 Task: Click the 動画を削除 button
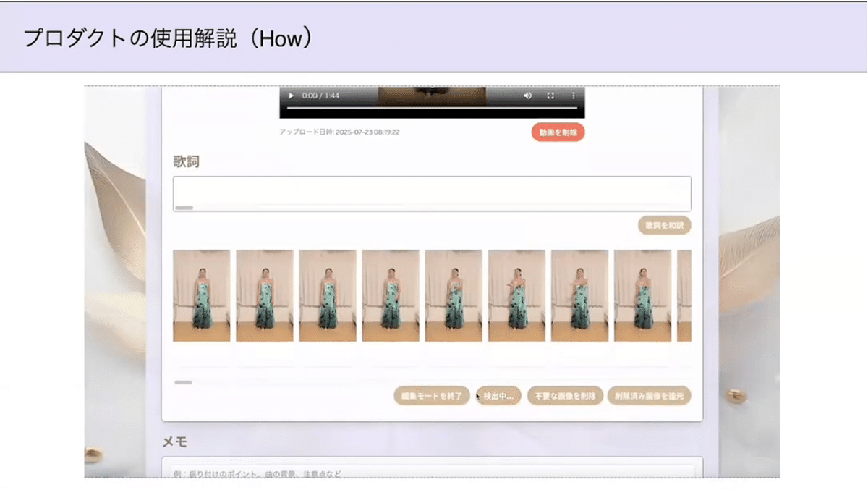(558, 132)
